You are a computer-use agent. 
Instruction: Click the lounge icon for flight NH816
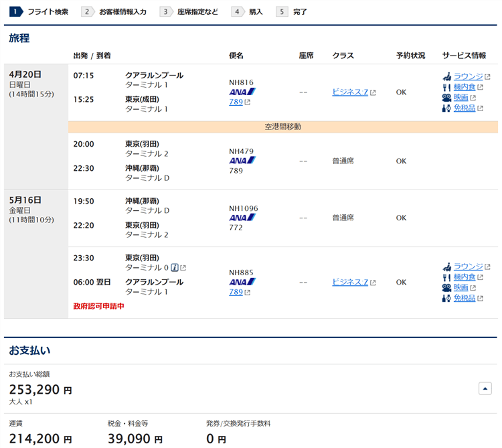coord(446,77)
